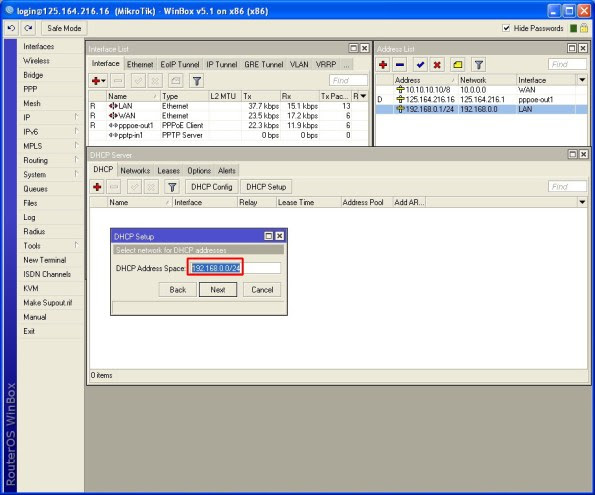This screenshot has width=595, height=495.
Task: Add DHCP server with red plus icon
Action: pyautogui.click(x=97, y=187)
